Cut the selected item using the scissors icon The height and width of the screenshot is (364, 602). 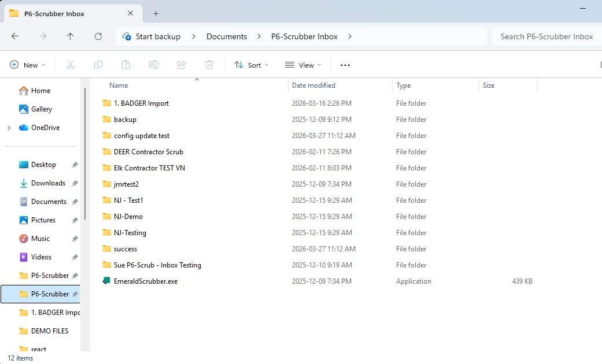71,65
